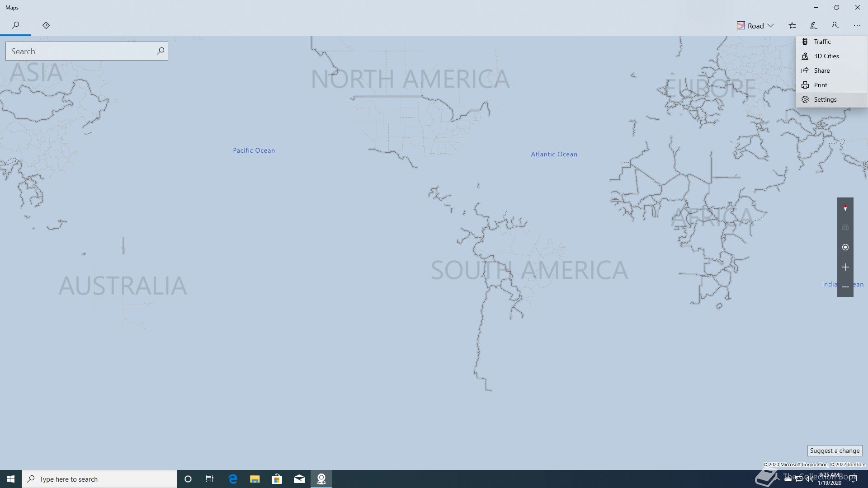The image size is (868, 488).
Task: Open Saved places favorites icon
Action: (x=792, y=26)
